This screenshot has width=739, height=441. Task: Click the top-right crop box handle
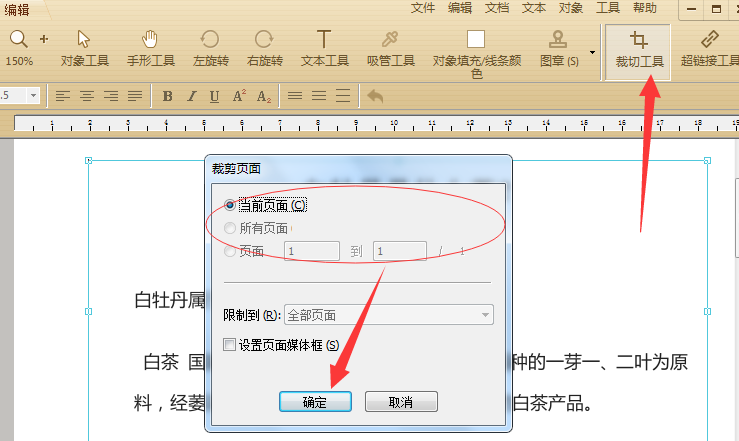tap(707, 161)
